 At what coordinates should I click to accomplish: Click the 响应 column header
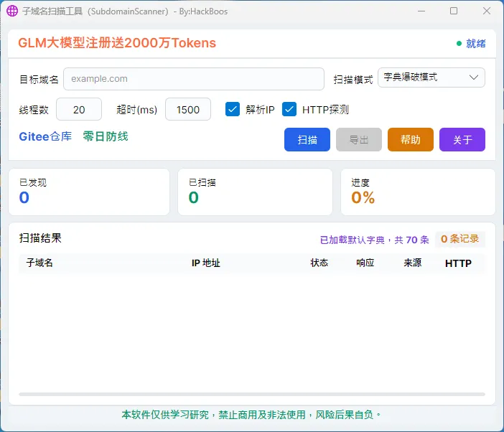(365, 263)
